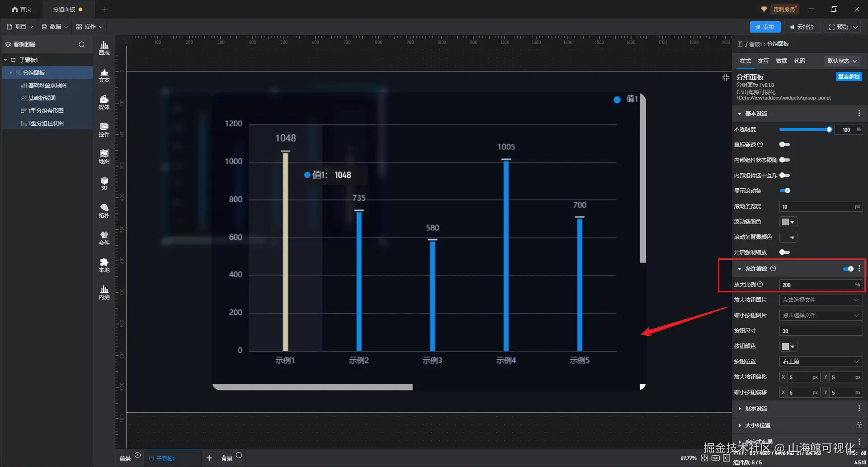Search layers with the magnifier icon
Image resolution: width=868 pixels, height=467 pixels.
coord(82,44)
